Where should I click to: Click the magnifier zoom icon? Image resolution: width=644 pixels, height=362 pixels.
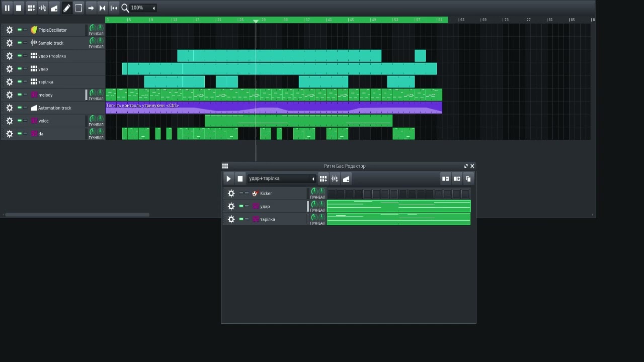coord(125,8)
